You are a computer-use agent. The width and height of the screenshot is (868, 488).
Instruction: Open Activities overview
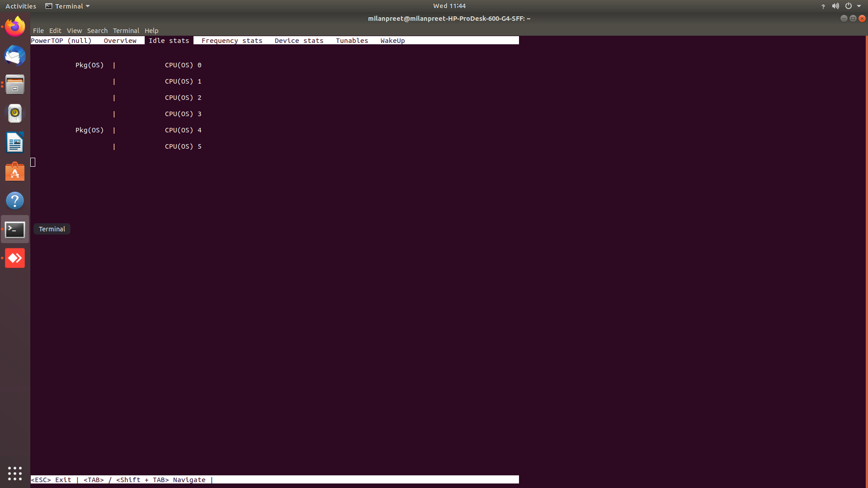click(21, 6)
